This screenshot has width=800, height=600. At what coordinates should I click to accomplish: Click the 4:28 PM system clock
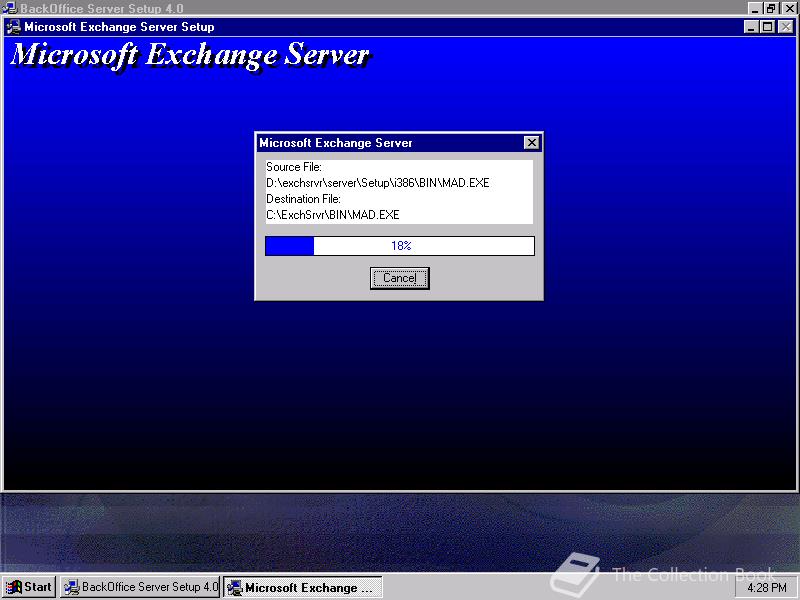coord(766,588)
